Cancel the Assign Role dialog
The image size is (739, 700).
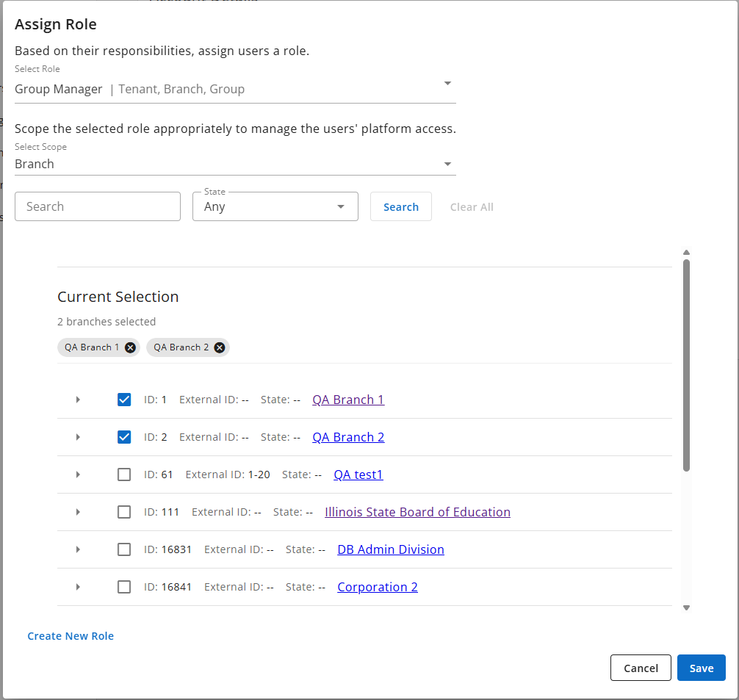pyautogui.click(x=641, y=668)
